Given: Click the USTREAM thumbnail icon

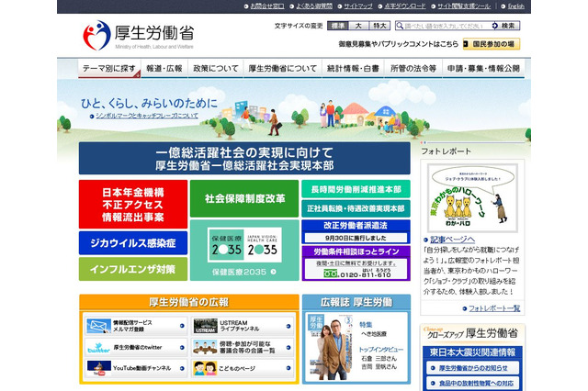Looking at the screenshot, I should [206, 326].
